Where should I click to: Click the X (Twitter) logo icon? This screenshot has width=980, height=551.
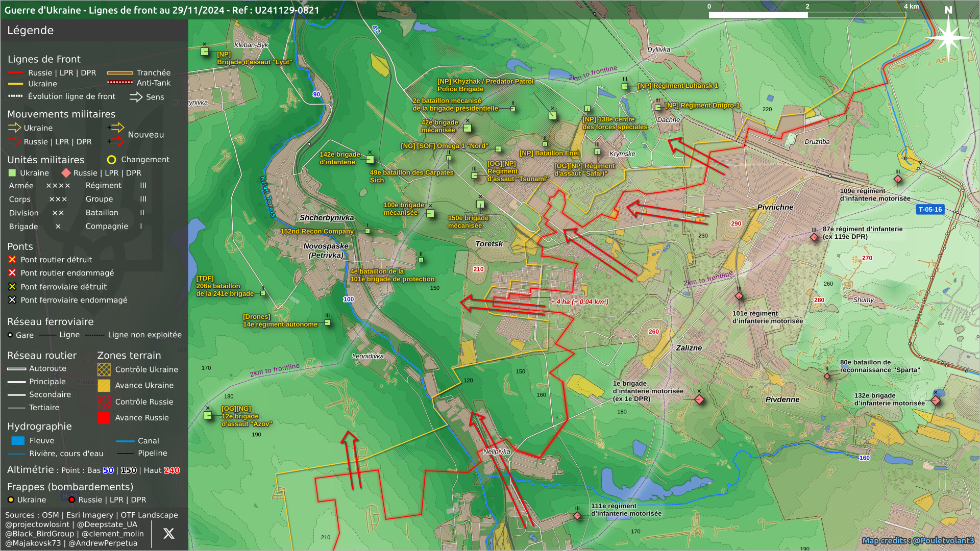tap(168, 534)
